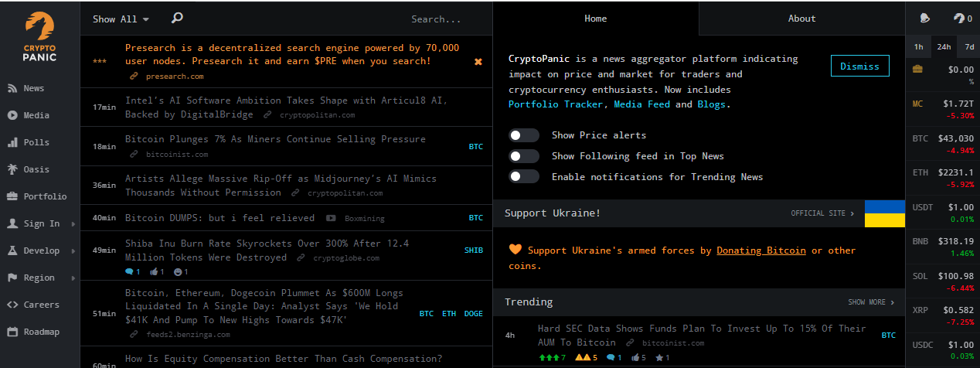980x368 pixels.
Task: Open the Media Feed link
Action: (641, 104)
